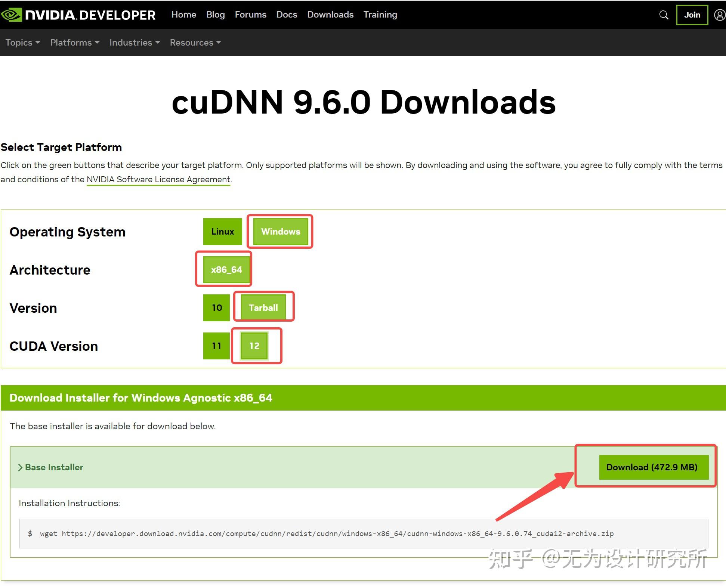Select CUDA version 12

(x=254, y=346)
